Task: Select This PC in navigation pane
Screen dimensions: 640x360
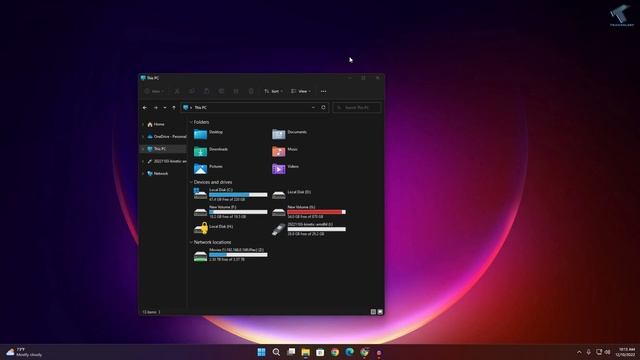Action: 163,149
